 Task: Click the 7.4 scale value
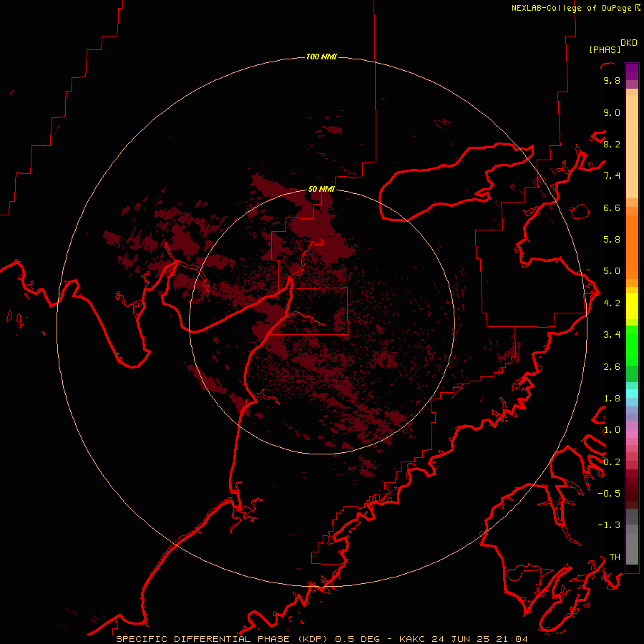pos(612,176)
